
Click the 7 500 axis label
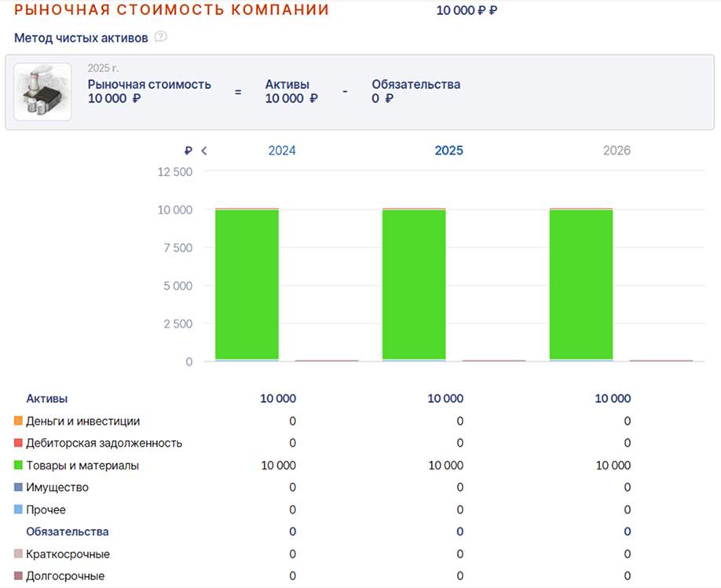[x=178, y=248]
